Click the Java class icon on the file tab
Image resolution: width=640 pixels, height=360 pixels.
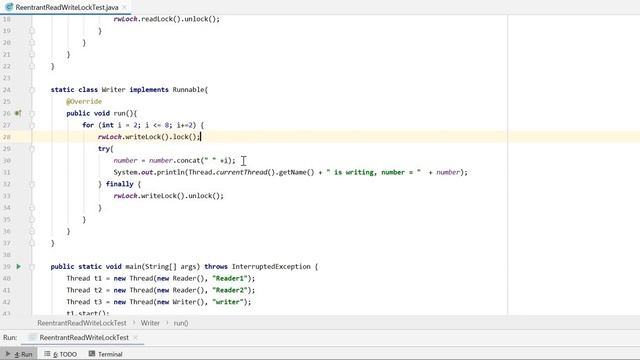pos(9,7)
